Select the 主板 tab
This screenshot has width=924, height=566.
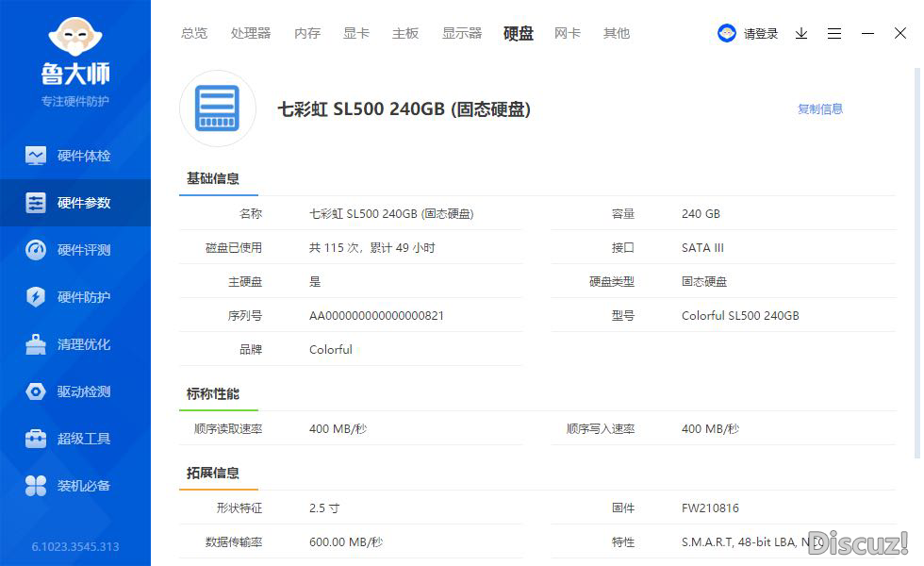pyautogui.click(x=405, y=33)
